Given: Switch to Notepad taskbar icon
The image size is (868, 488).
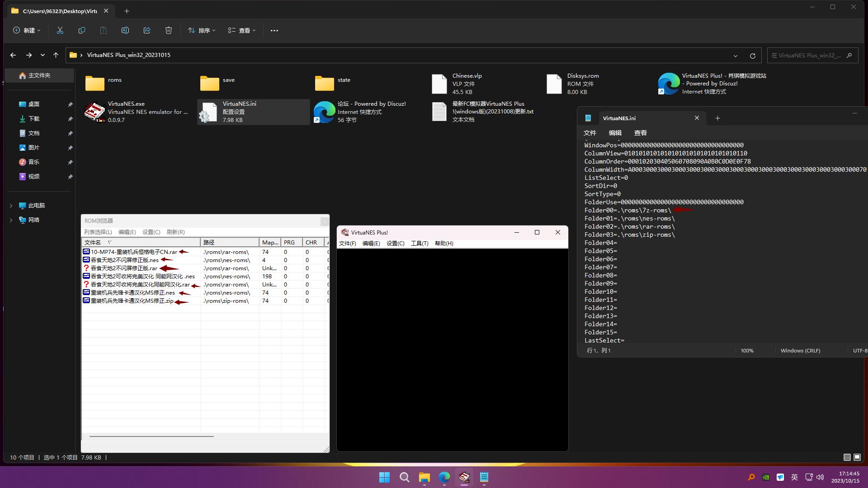Looking at the screenshot, I should [x=484, y=477].
